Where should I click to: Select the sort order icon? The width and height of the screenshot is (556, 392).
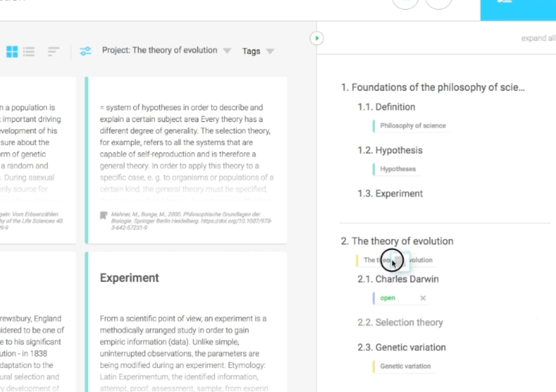[x=53, y=51]
